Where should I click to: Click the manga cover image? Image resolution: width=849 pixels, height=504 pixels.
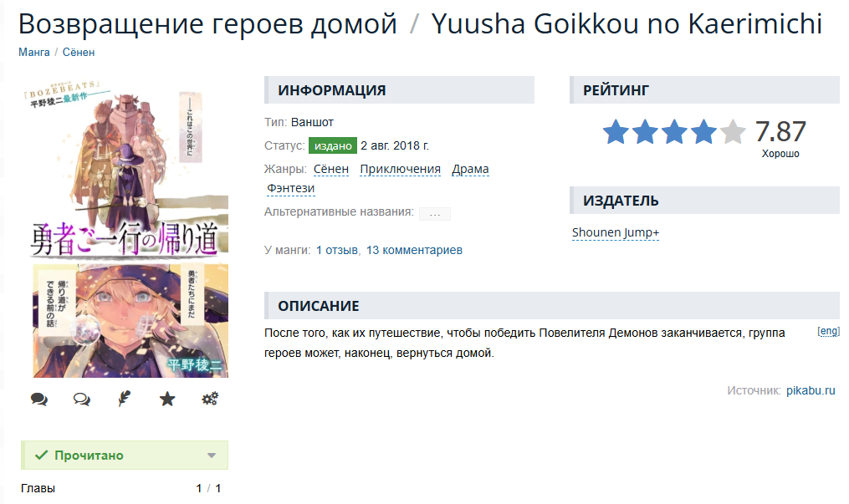pyautogui.click(x=125, y=228)
